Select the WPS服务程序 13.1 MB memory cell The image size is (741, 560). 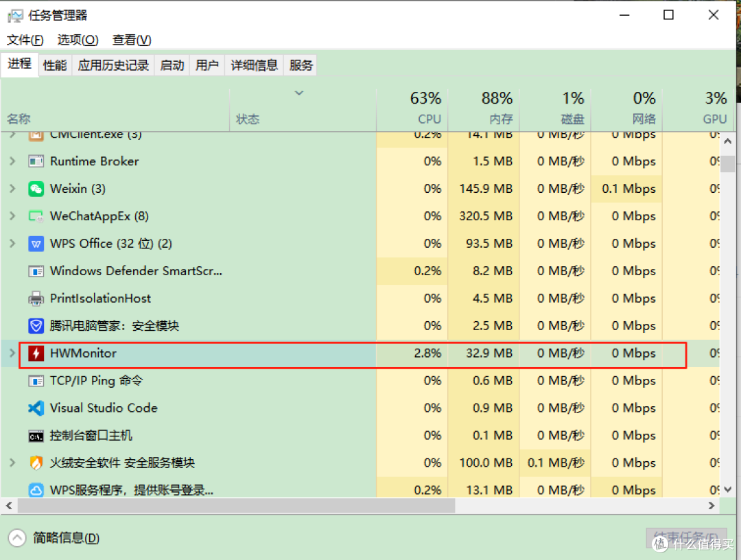click(x=484, y=488)
